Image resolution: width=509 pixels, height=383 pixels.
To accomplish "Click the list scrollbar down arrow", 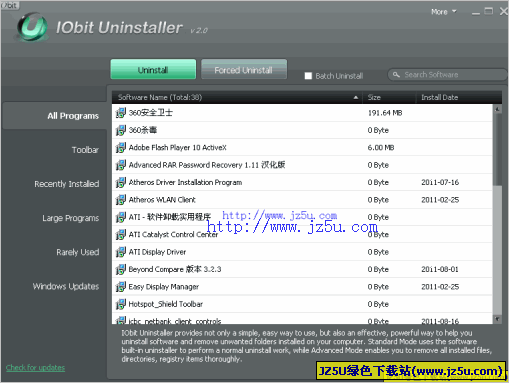I will click(x=497, y=319).
